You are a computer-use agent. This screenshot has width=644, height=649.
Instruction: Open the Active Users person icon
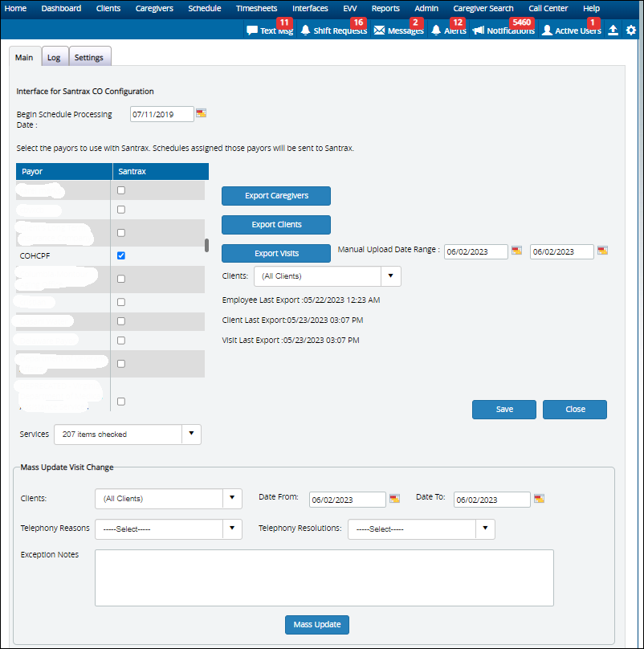[x=547, y=31]
